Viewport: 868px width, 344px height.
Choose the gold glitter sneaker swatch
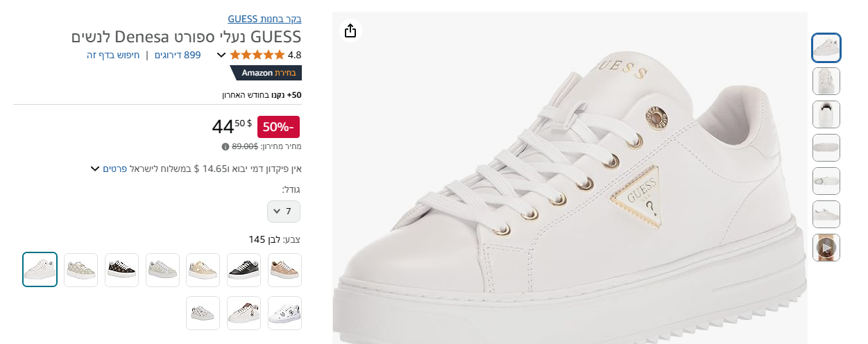[x=203, y=270]
